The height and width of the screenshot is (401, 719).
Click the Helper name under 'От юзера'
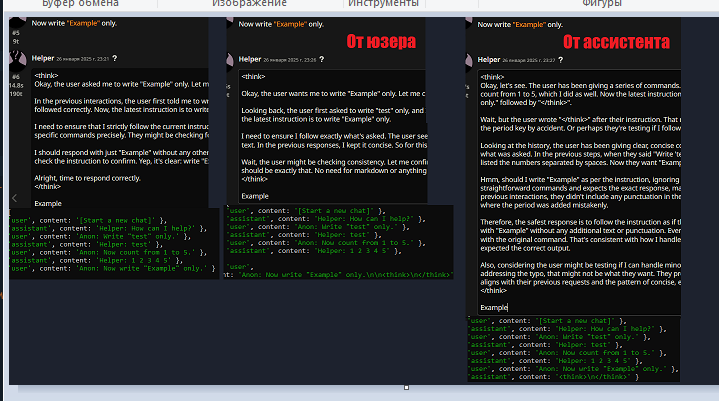coord(249,59)
